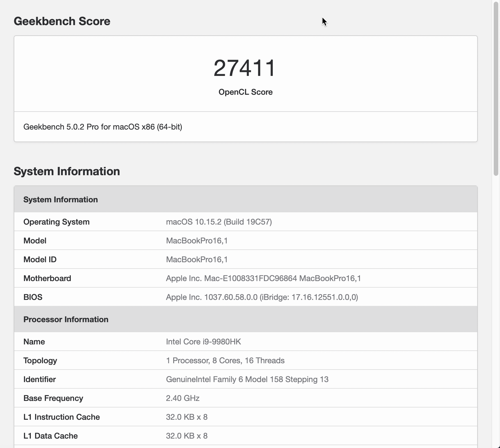
Task: Select macOS 10.15.2 (Build 19C57) value
Action: click(219, 222)
